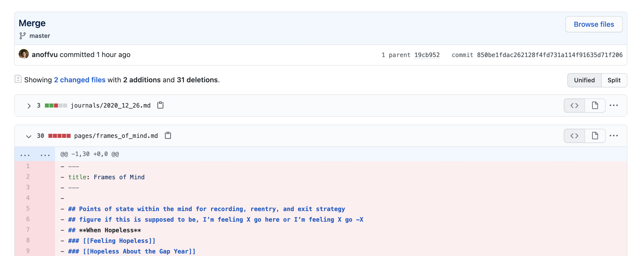Click the Browse files button
Viewport: 644px width, 256px height.
594,24
